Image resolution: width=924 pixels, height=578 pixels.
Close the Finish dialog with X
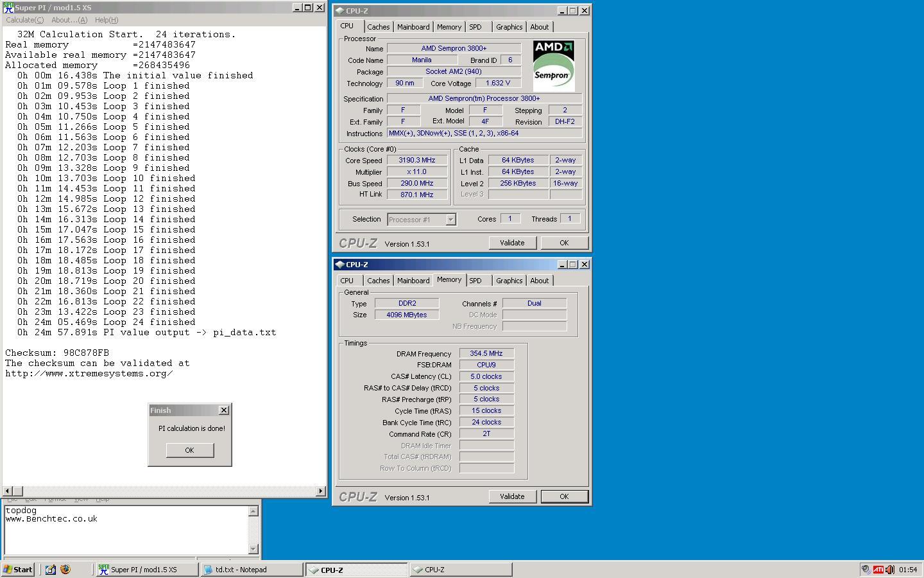point(224,410)
